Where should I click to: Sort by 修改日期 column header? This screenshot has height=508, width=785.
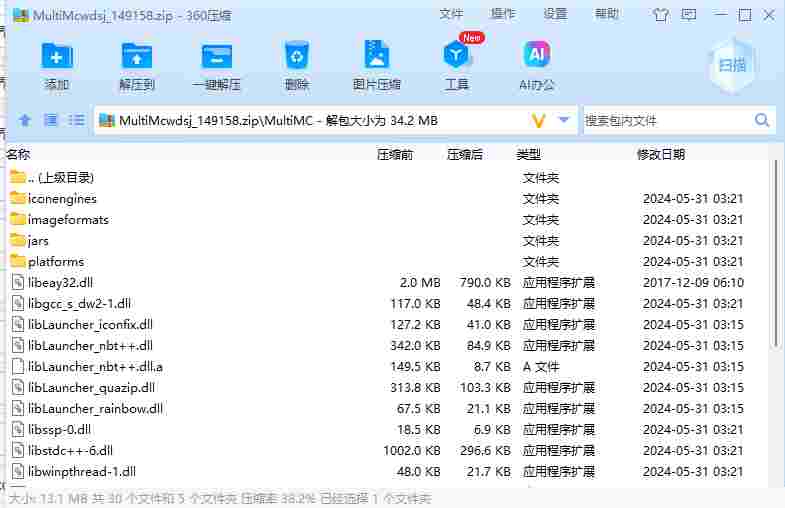click(x=661, y=154)
